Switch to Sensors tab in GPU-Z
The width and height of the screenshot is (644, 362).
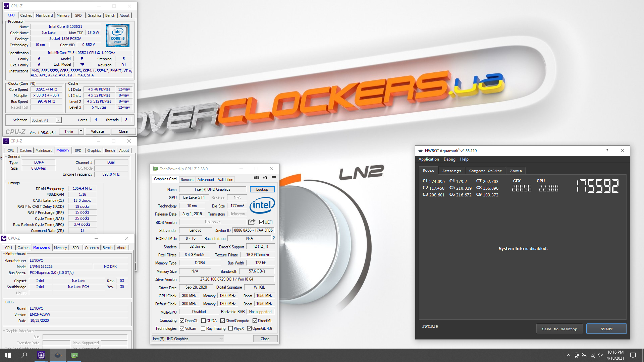(x=187, y=180)
